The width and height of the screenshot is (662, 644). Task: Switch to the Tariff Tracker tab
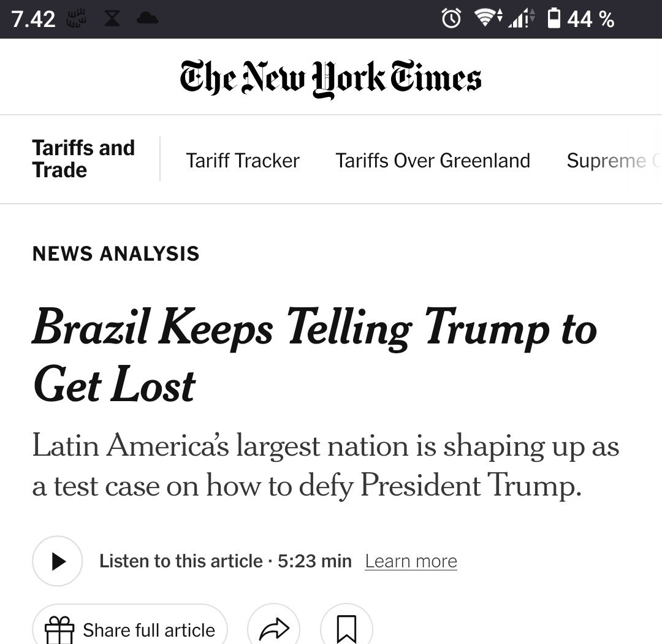coord(243,161)
